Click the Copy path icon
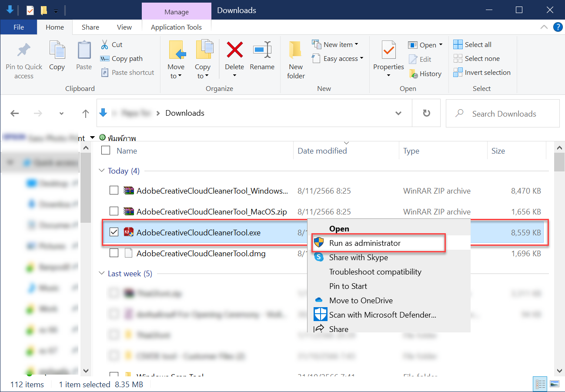The height and width of the screenshot is (392, 565). click(105, 59)
